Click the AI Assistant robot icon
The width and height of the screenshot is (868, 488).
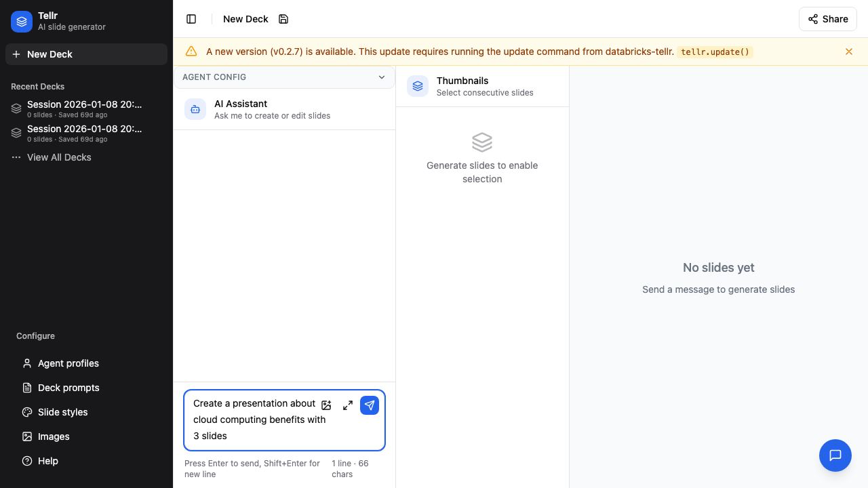(195, 109)
